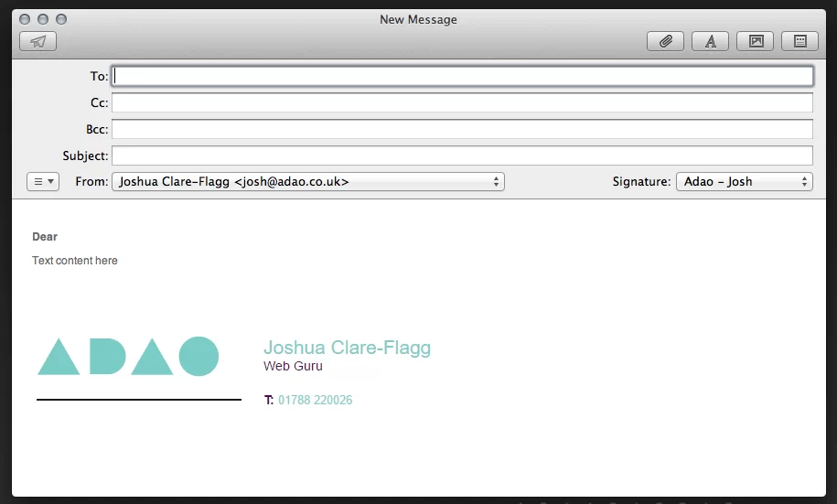Image resolution: width=837 pixels, height=504 pixels.
Task: Select the ADAO logo image in signature
Action: [x=128, y=357]
